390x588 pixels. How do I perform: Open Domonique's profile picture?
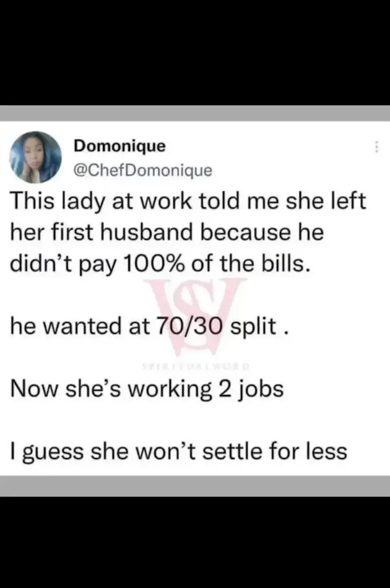pos(36,157)
